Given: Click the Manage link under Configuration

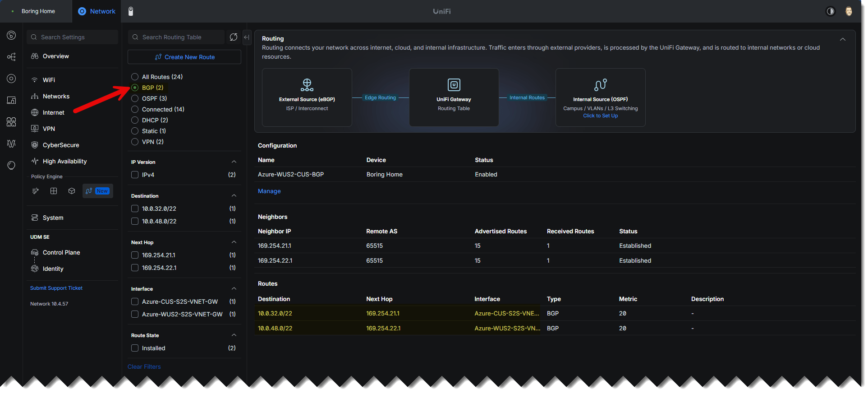Looking at the screenshot, I should coord(269,191).
